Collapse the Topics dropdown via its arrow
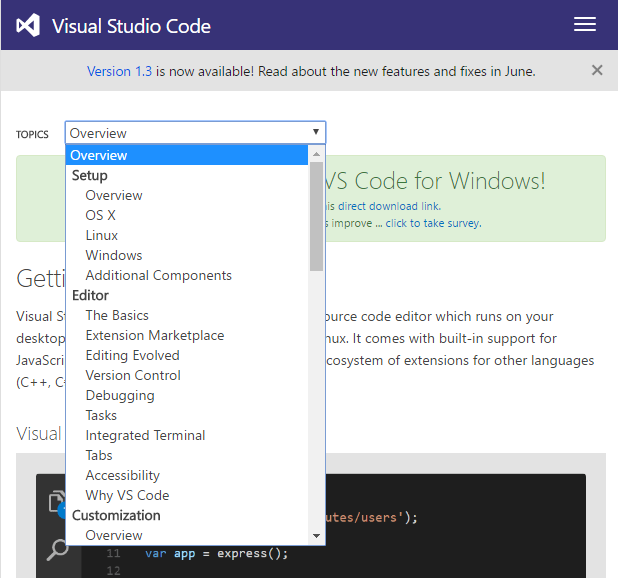The width and height of the screenshot is (618, 578). pyautogui.click(x=316, y=132)
